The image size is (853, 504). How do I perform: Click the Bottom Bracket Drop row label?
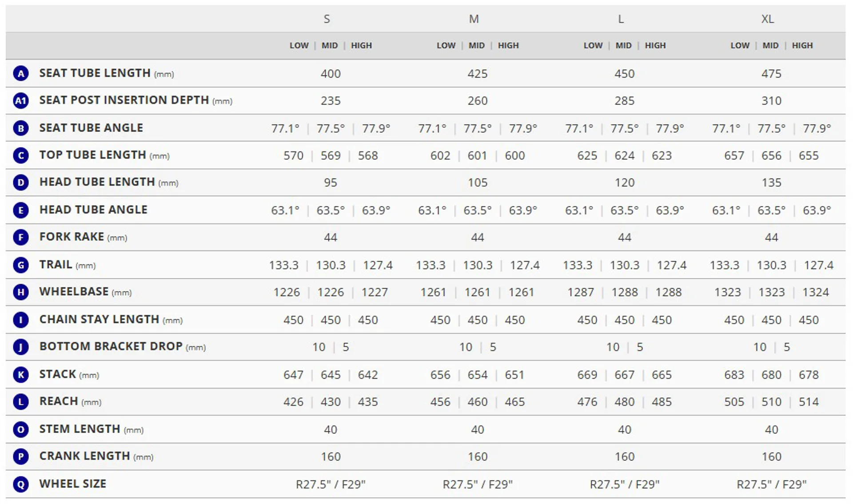click(x=111, y=346)
